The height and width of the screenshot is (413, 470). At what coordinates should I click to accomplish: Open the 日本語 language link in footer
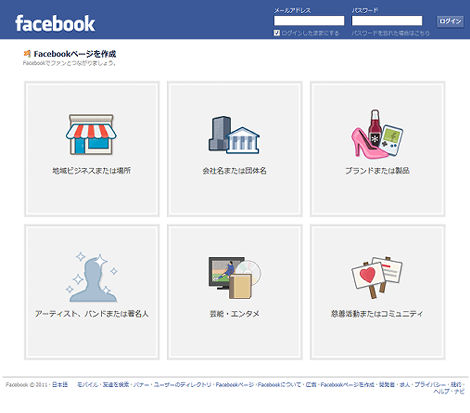click(60, 385)
